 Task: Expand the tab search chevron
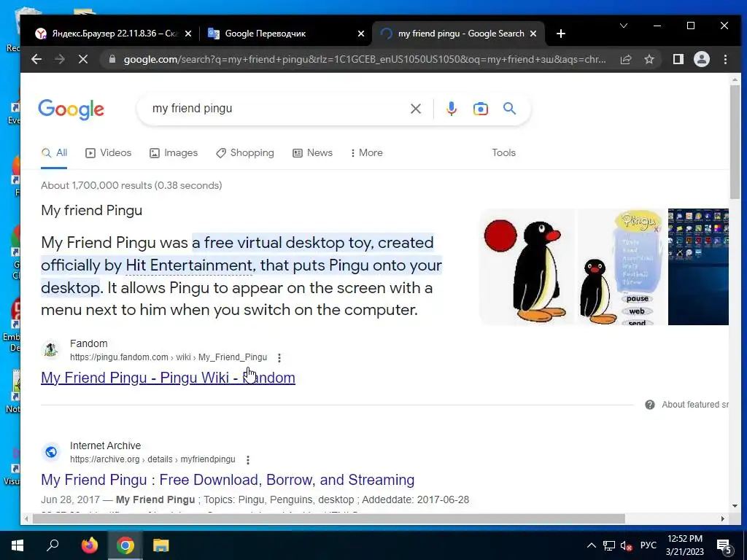pyautogui.click(x=623, y=26)
